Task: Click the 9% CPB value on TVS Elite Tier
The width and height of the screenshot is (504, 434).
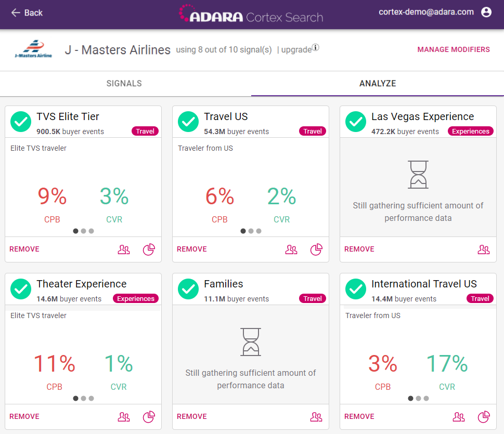Action: click(x=52, y=196)
